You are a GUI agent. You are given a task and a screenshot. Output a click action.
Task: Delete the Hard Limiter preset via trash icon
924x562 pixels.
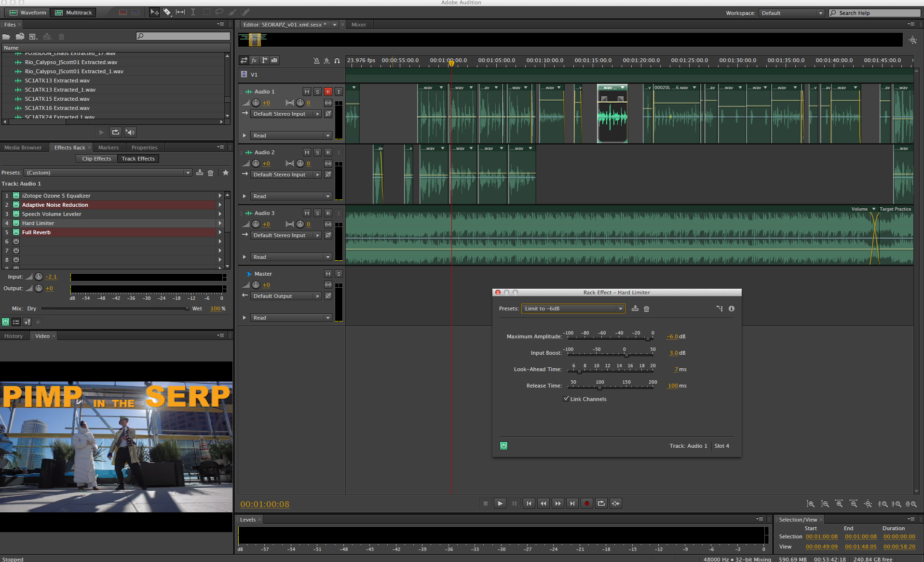click(x=647, y=309)
